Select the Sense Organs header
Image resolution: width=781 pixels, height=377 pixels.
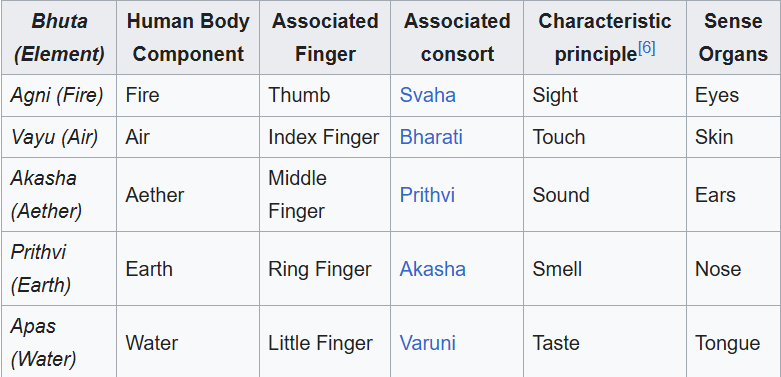tap(733, 38)
